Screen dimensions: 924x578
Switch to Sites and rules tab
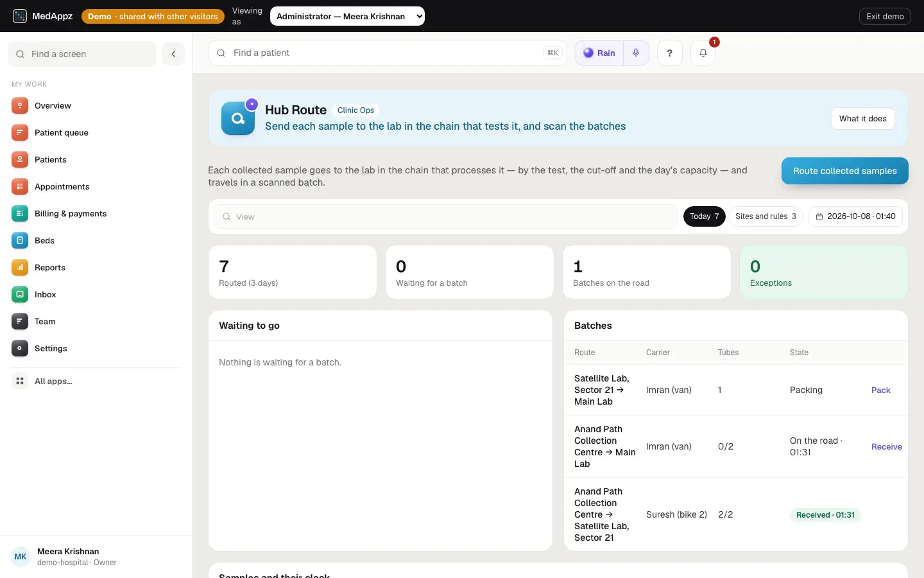tap(766, 216)
